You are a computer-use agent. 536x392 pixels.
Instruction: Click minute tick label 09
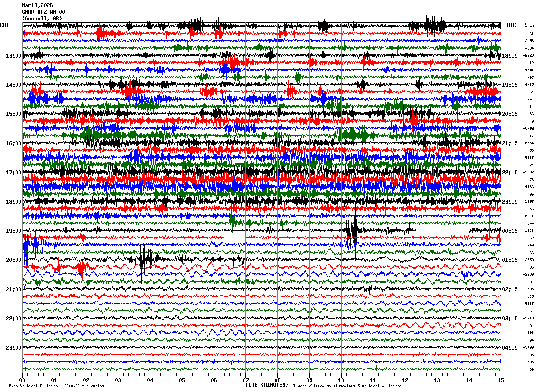(309, 380)
